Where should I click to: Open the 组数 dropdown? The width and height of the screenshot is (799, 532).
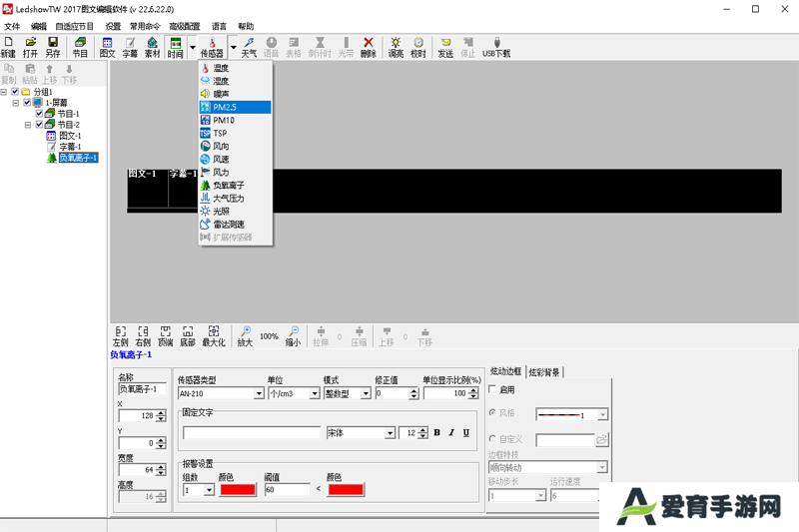coord(209,490)
